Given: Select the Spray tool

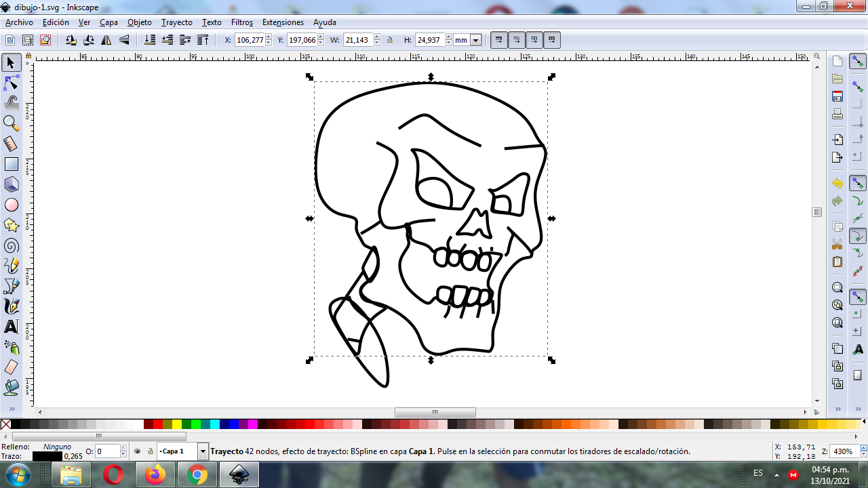Looking at the screenshot, I should [x=11, y=347].
